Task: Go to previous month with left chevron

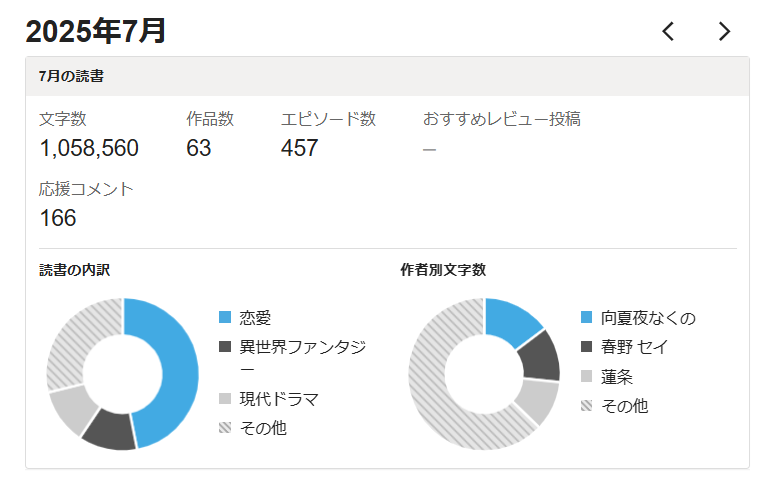Action: coord(668,32)
